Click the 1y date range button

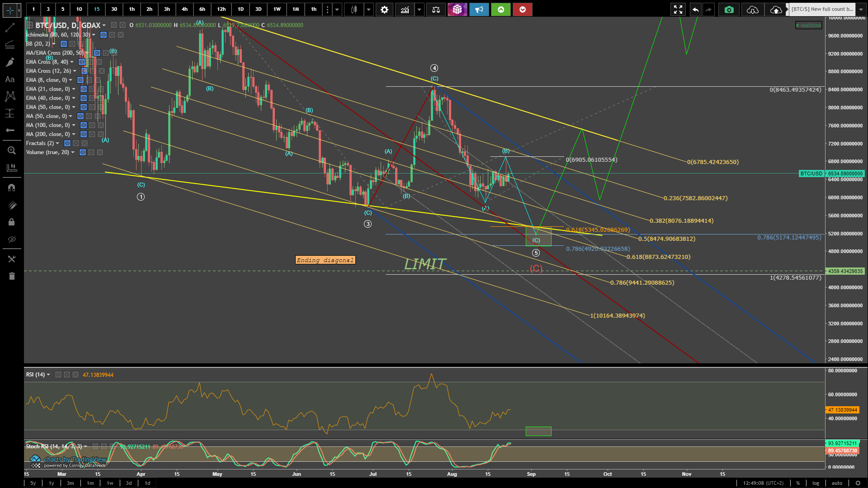[52, 483]
